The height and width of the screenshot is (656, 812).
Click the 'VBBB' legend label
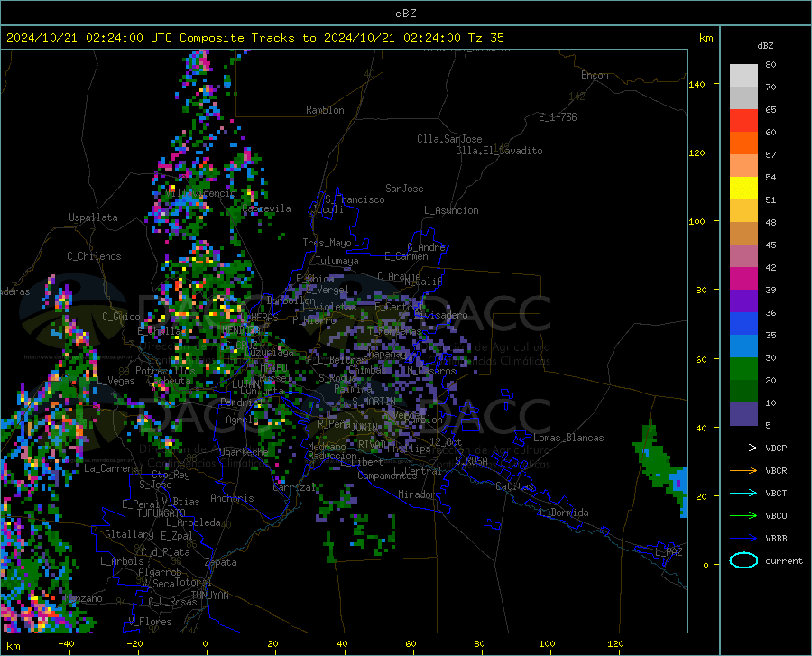(x=776, y=539)
